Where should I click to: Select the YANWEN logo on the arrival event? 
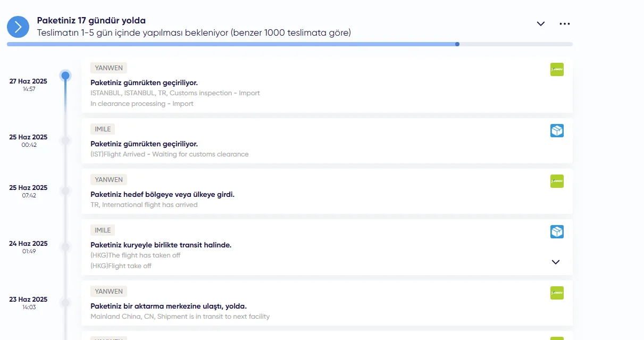click(557, 181)
